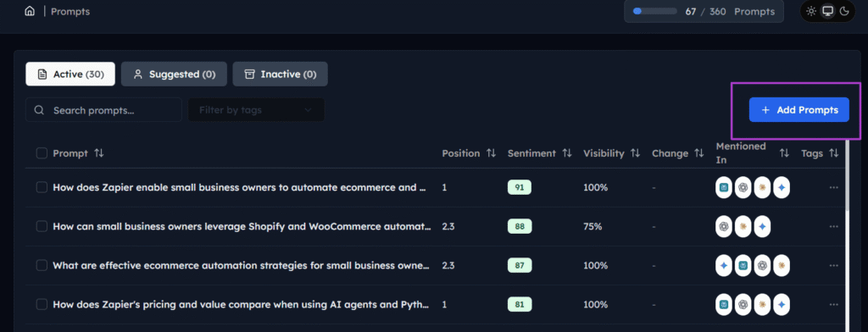Viewport: 868px width, 332px height.
Task: Click Gemini icon in Zapier's pricing row
Action: point(782,304)
